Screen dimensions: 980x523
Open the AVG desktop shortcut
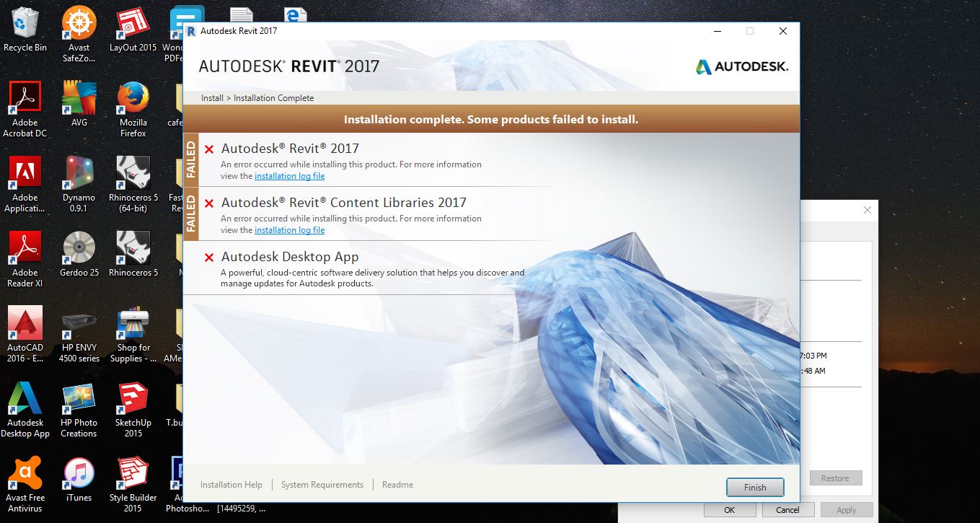coord(79,104)
